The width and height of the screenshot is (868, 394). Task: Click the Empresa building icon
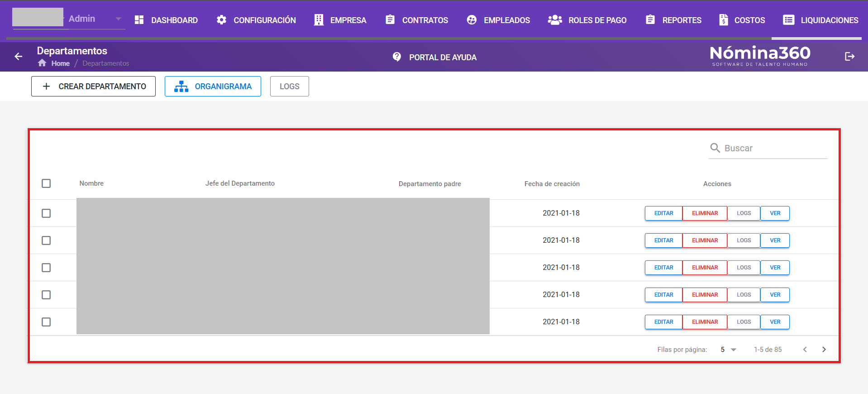(319, 20)
